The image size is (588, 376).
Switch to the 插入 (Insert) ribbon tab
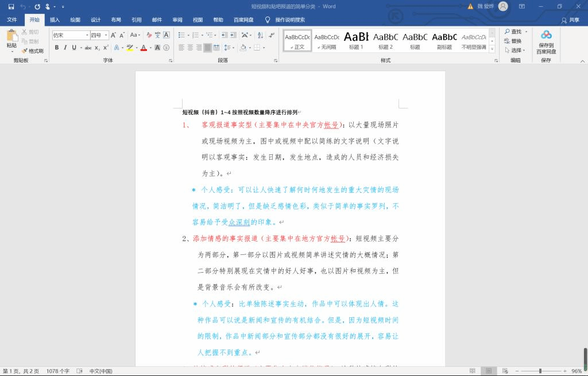click(x=55, y=20)
